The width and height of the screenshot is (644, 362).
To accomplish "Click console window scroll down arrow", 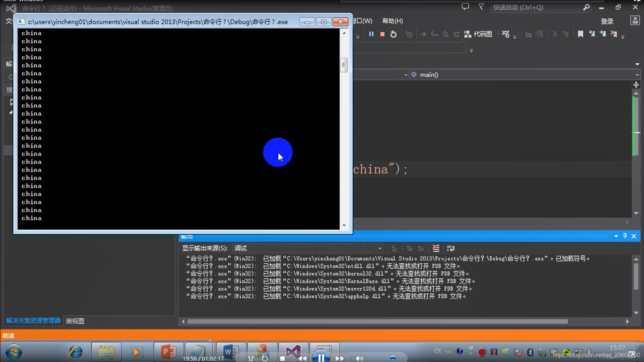I will (x=344, y=225).
